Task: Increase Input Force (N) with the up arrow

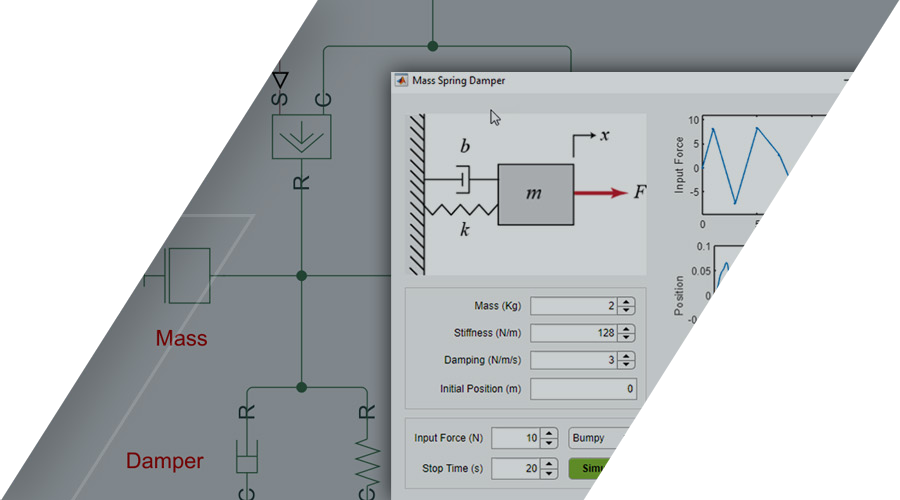Action: [x=549, y=433]
